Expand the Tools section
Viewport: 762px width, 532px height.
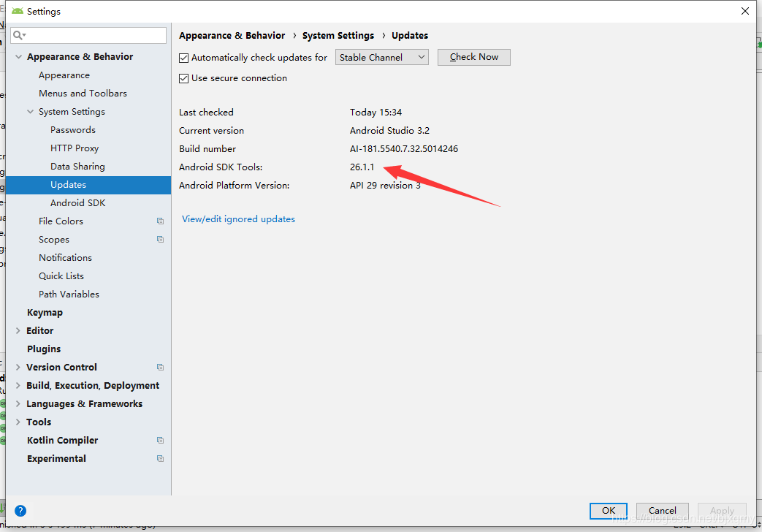point(18,422)
